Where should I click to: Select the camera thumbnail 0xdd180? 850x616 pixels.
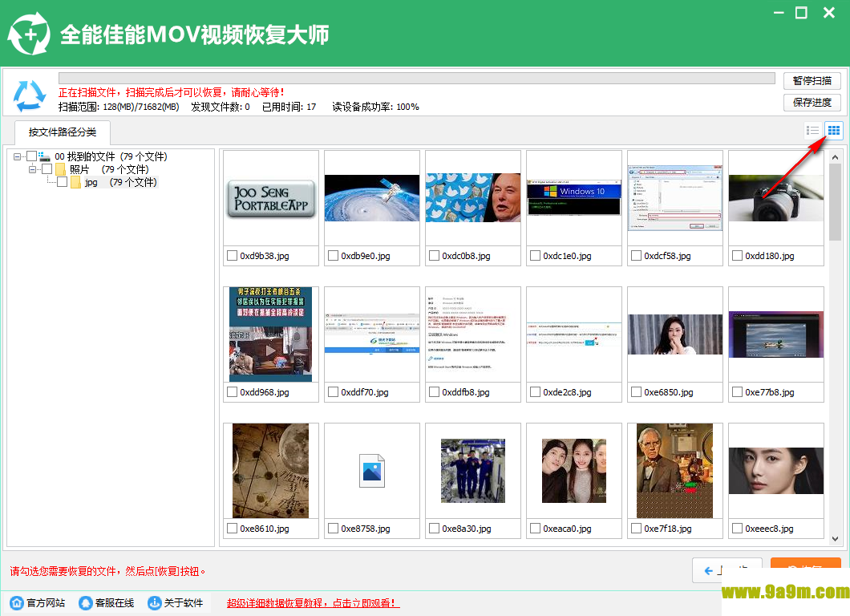click(776, 198)
